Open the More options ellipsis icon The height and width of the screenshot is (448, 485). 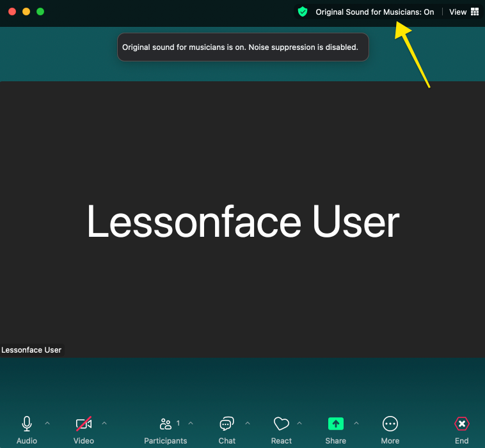[390, 424]
